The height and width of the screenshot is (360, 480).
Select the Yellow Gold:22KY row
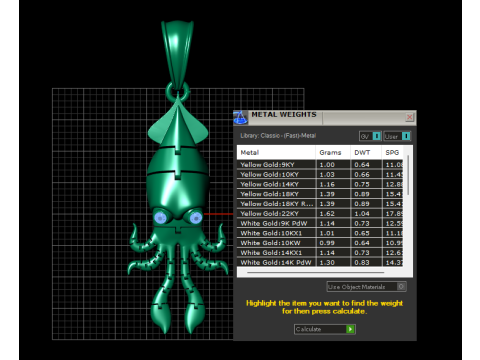point(320,214)
